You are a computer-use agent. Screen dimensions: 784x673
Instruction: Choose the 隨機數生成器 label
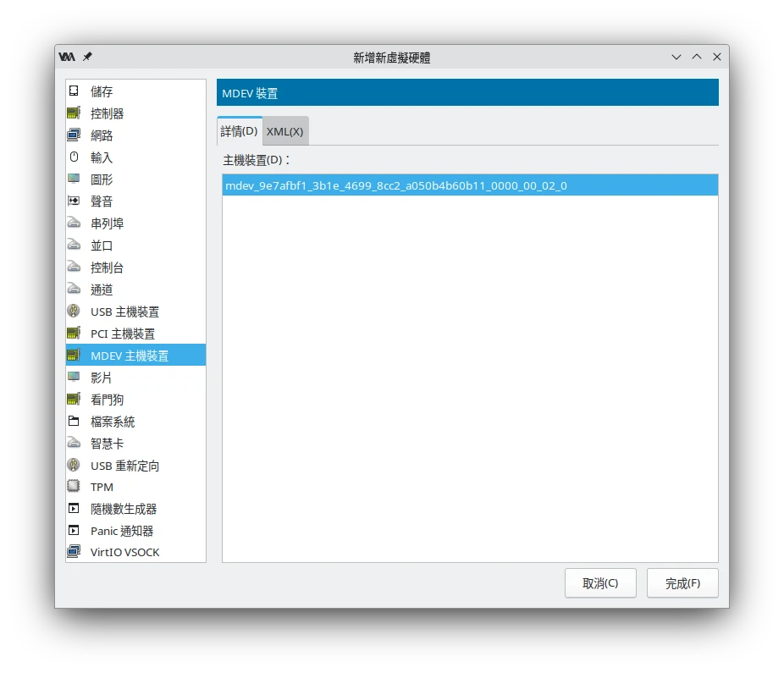click(124, 509)
